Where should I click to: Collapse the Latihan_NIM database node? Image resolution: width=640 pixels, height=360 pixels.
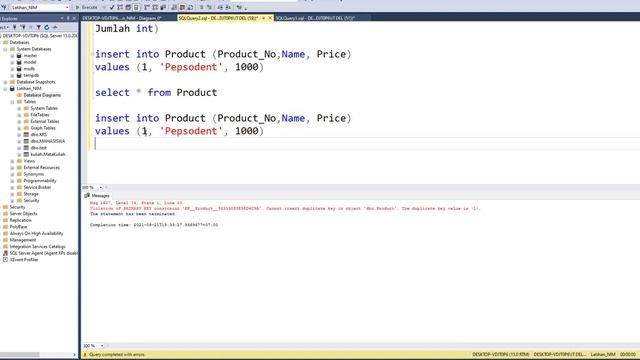(x=5, y=88)
